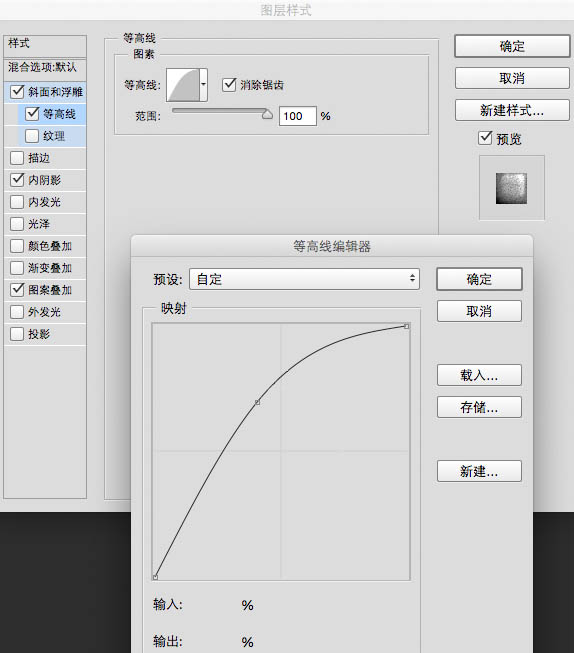
Task: Open the 预设 preset dropdown showing 自定
Action: point(304,279)
